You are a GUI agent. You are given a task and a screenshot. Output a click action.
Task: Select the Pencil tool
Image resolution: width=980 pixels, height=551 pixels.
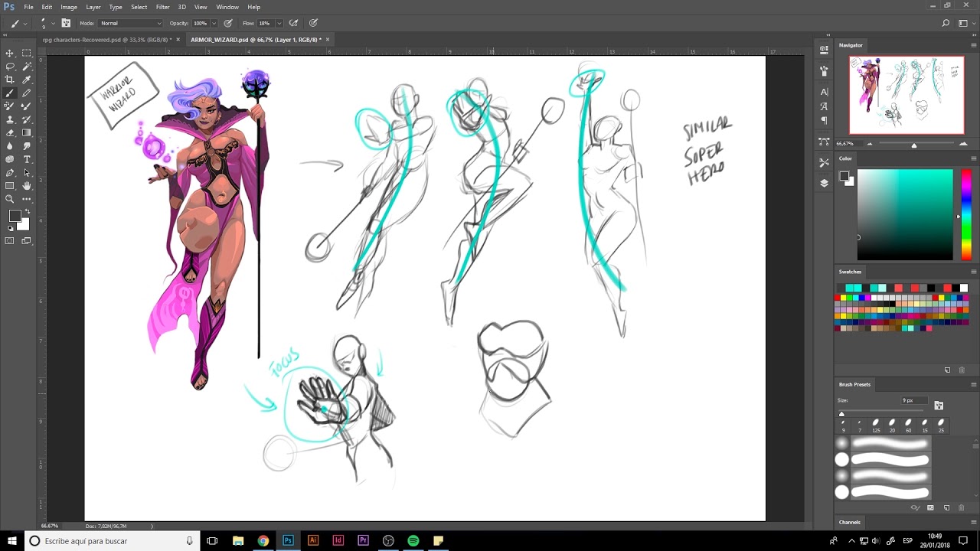pos(27,93)
